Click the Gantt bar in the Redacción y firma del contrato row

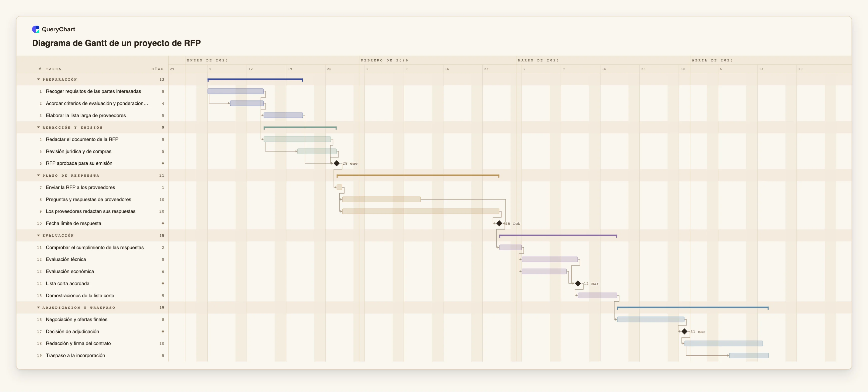tap(723, 343)
